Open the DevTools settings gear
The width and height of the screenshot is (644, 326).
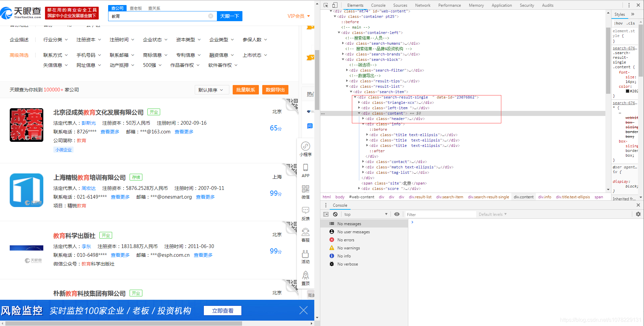638,214
